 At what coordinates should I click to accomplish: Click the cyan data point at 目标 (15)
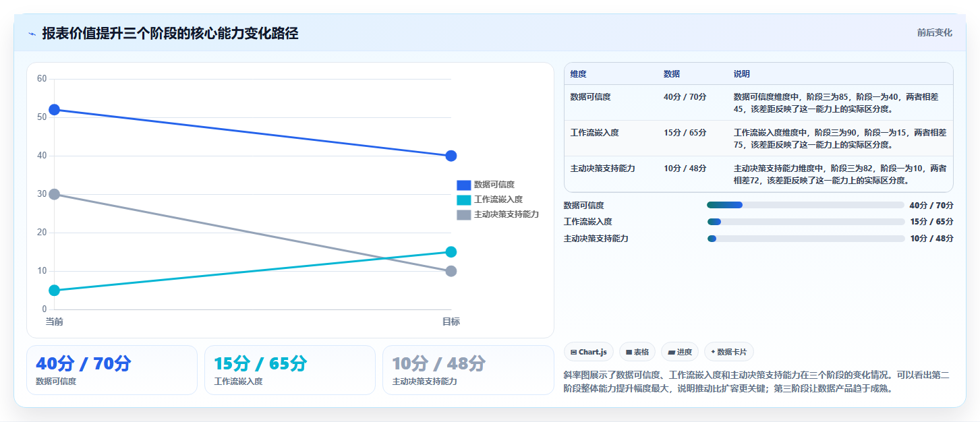451,252
